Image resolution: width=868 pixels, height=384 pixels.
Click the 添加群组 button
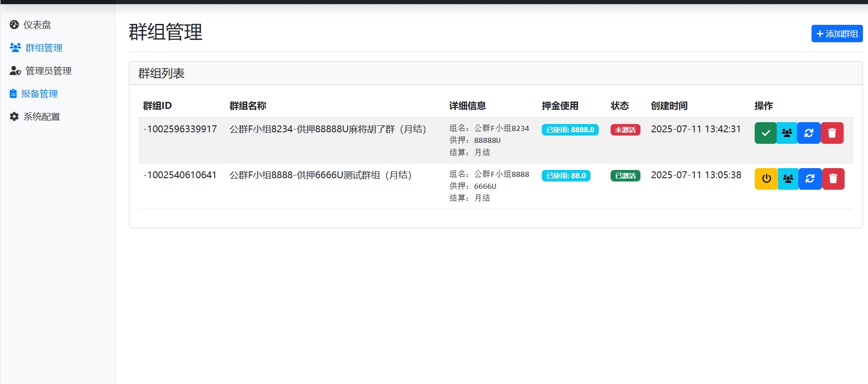click(837, 34)
